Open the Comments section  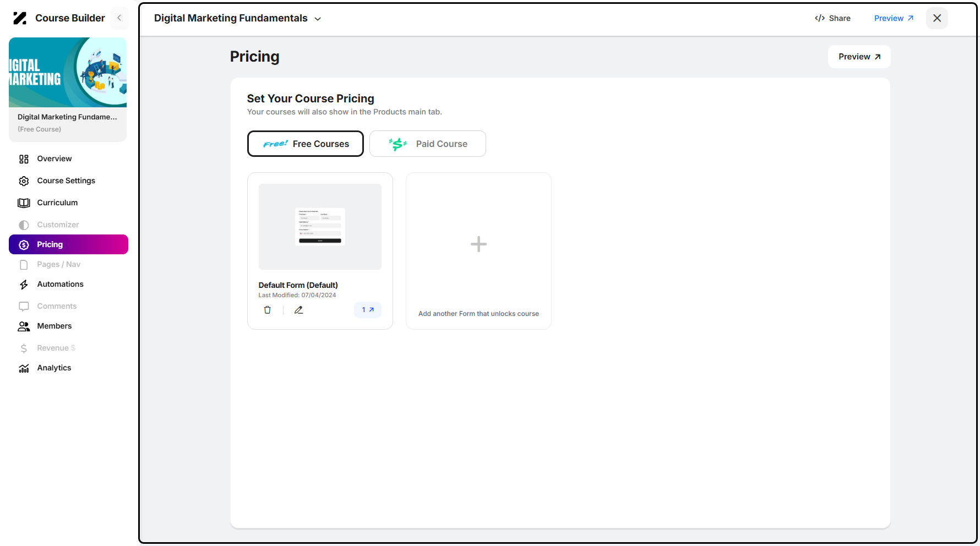68,306
